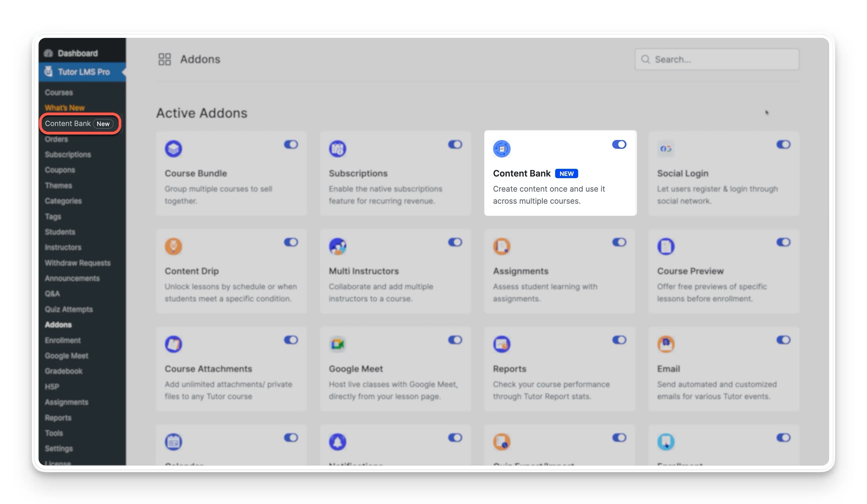Turn off the Assignments addon switch

(x=619, y=242)
